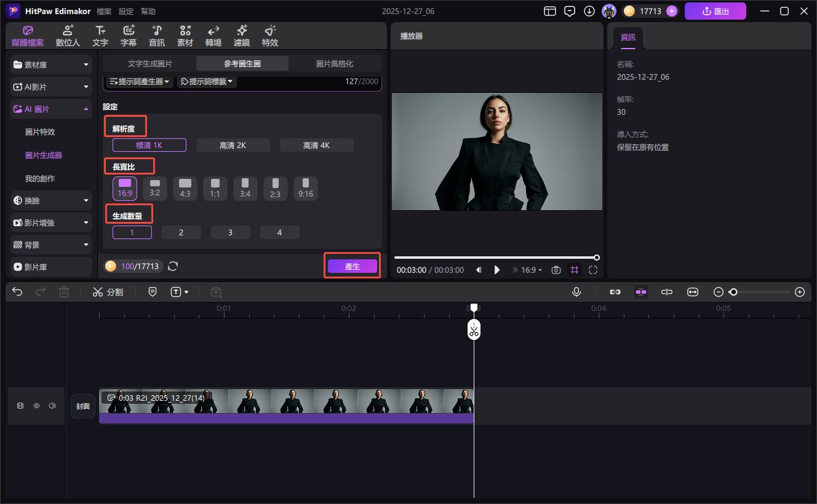817x504 pixels.
Task: Toggle track visibility eye icon
Action: tap(36, 406)
